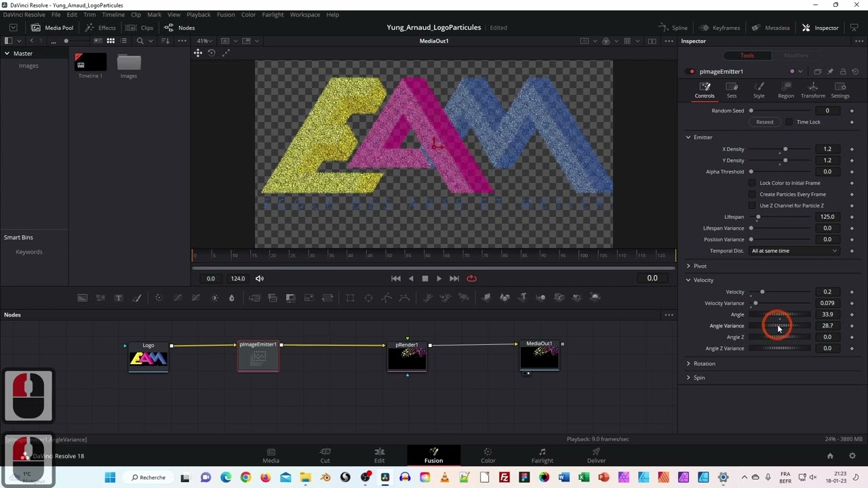
Task: Click the Lifespan slider handle
Action: pyautogui.click(x=758, y=217)
